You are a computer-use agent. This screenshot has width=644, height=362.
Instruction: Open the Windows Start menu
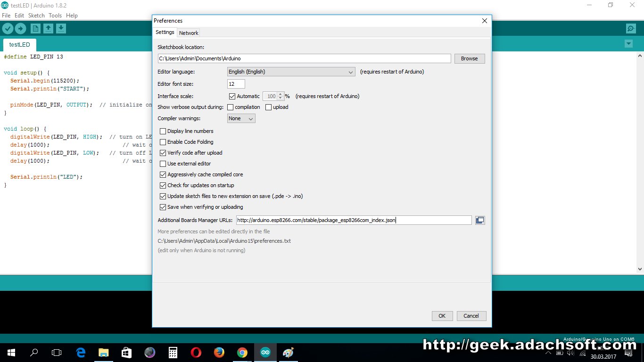coord(11,352)
